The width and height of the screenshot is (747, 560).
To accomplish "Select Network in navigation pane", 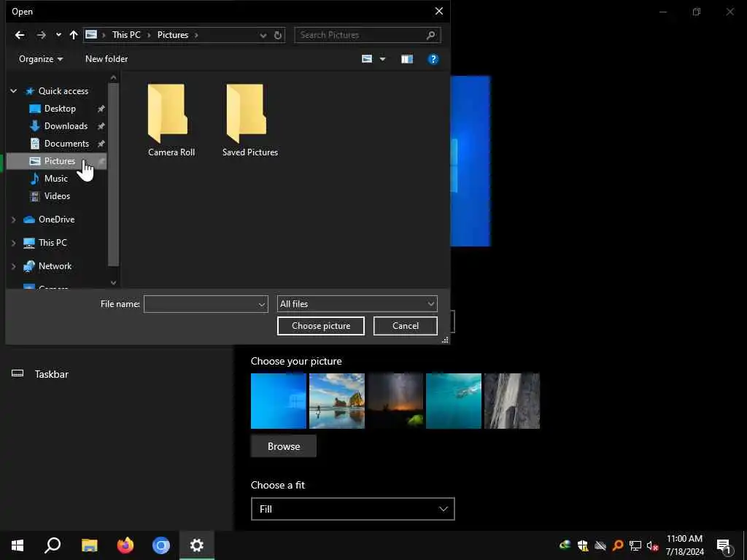I will pyautogui.click(x=55, y=266).
